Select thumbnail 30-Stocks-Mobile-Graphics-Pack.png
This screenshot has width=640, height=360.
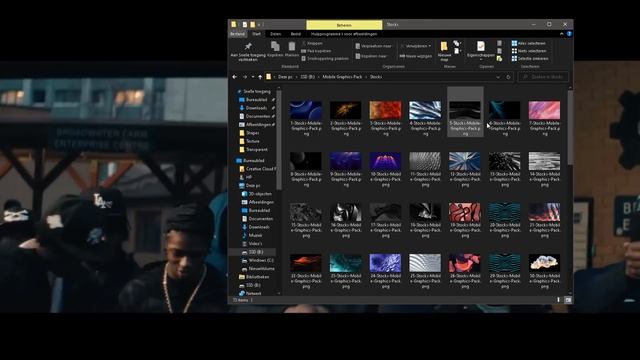point(544,271)
